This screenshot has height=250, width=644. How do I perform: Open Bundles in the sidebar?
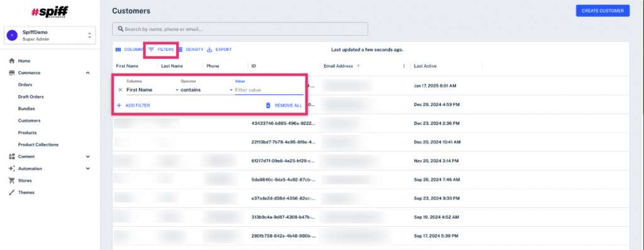coord(26,109)
